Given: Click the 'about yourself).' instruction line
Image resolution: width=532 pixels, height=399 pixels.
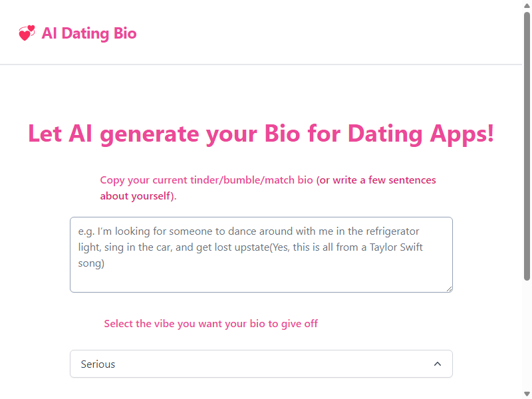Looking at the screenshot, I should tap(138, 196).
